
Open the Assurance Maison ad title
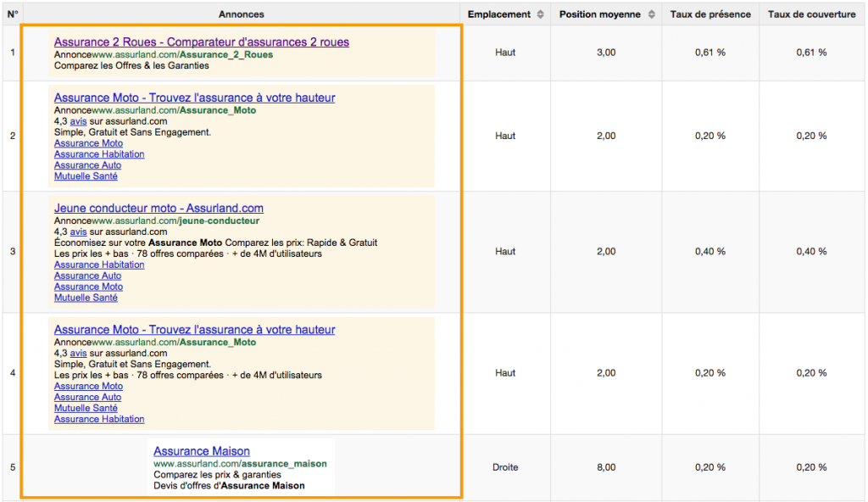click(202, 452)
